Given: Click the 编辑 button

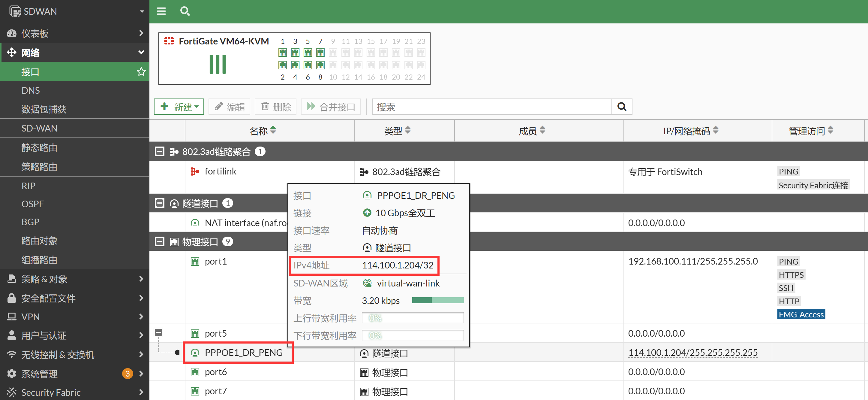Looking at the screenshot, I should pyautogui.click(x=230, y=107).
